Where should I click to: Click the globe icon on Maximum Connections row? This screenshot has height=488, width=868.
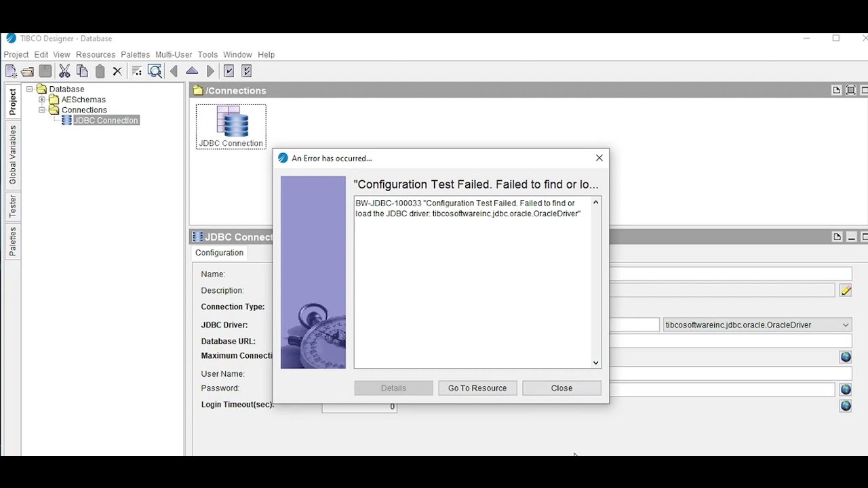pos(846,357)
